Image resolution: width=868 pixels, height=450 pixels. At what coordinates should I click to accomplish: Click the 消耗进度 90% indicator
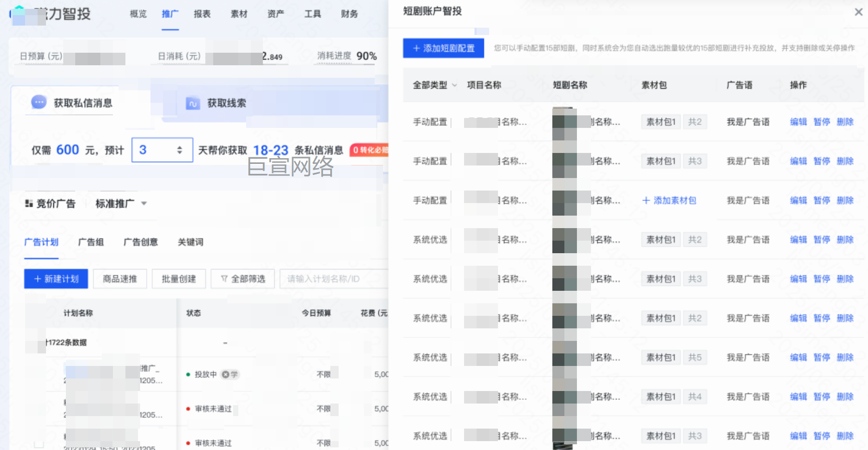(346, 56)
